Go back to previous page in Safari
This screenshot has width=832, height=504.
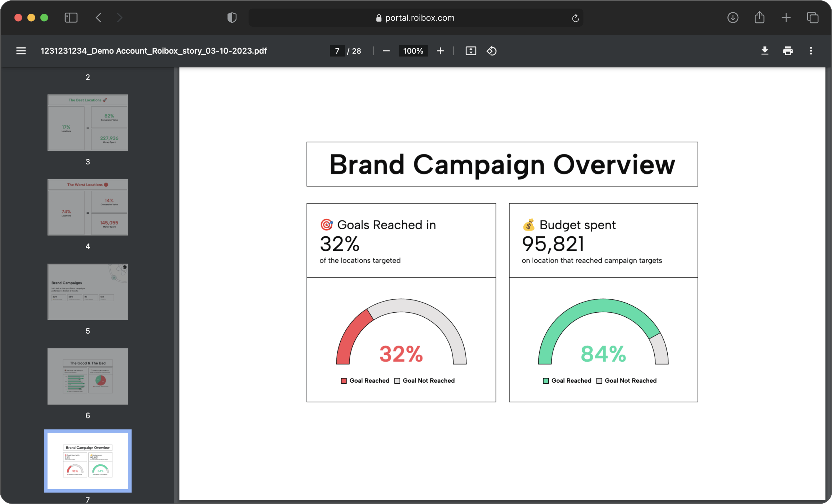pos(98,18)
